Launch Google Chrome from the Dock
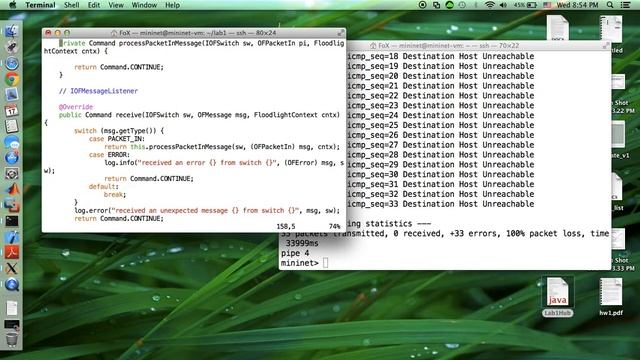 pos(11,79)
